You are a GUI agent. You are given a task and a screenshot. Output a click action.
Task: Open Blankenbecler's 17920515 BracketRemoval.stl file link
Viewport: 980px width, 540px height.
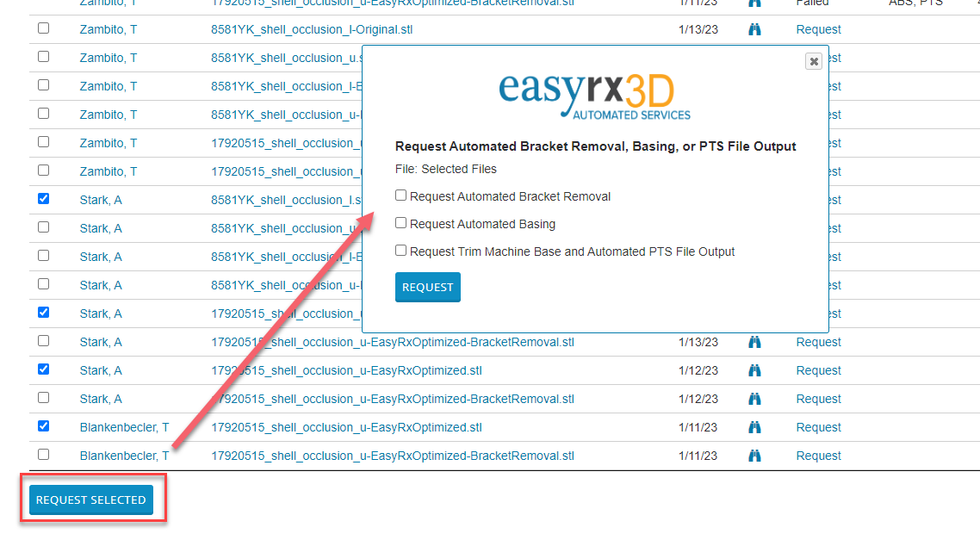(393, 456)
